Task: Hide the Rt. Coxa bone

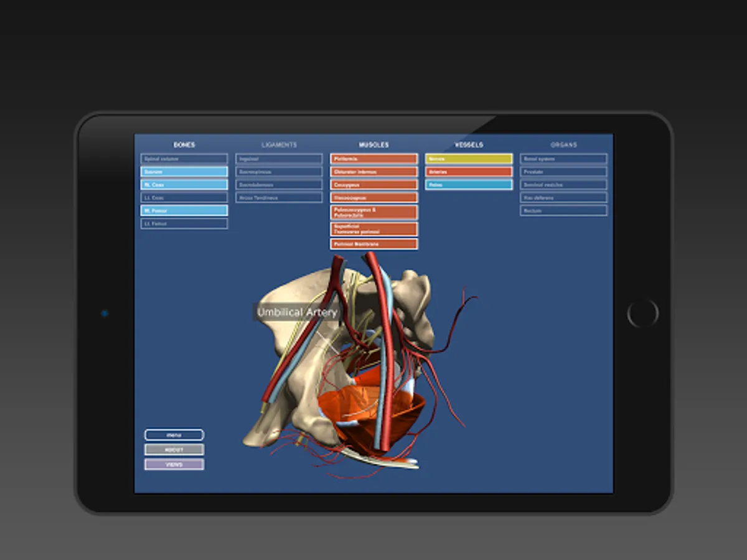Action: 184,184
